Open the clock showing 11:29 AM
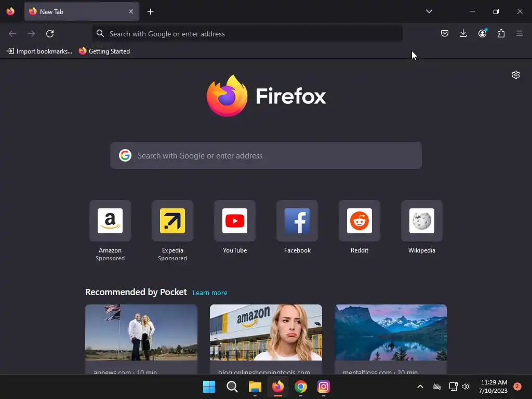This screenshot has height=399, width=532. coord(493,387)
